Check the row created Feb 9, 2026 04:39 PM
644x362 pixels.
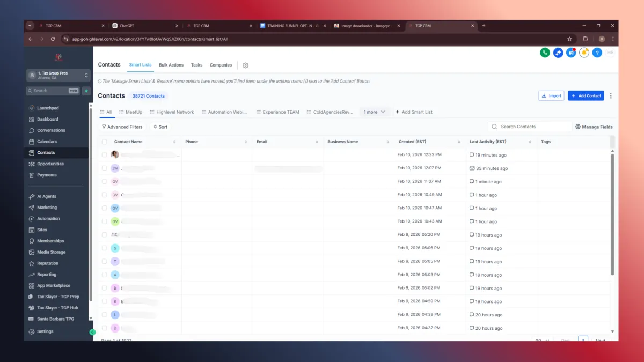point(104,315)
